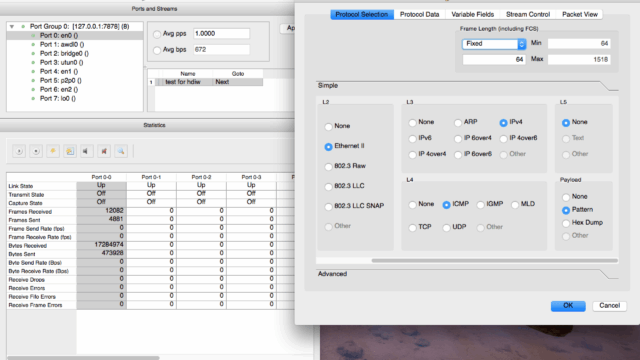Click the frame length value field showing 64

[x=493, y=60]
